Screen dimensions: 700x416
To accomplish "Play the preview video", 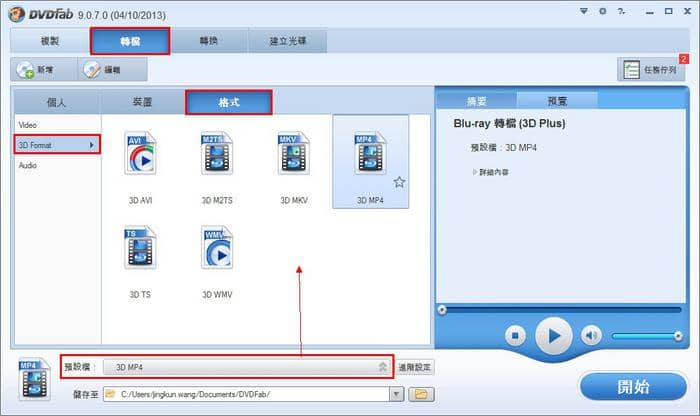I will point(554,336).
